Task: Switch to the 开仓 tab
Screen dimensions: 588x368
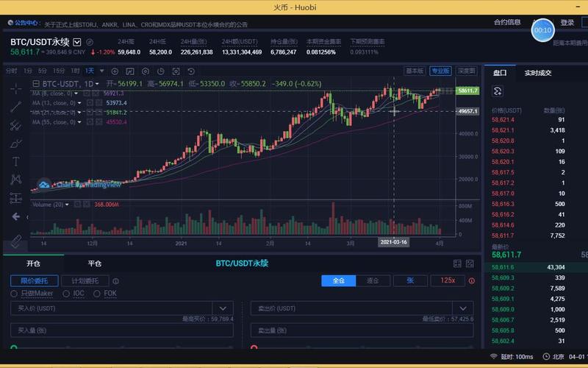Action: (x=33, y=263)
